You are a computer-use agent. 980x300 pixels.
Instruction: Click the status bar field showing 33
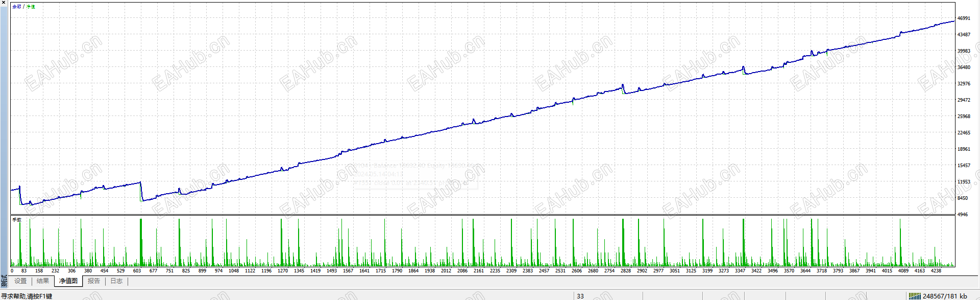point(608,296)
